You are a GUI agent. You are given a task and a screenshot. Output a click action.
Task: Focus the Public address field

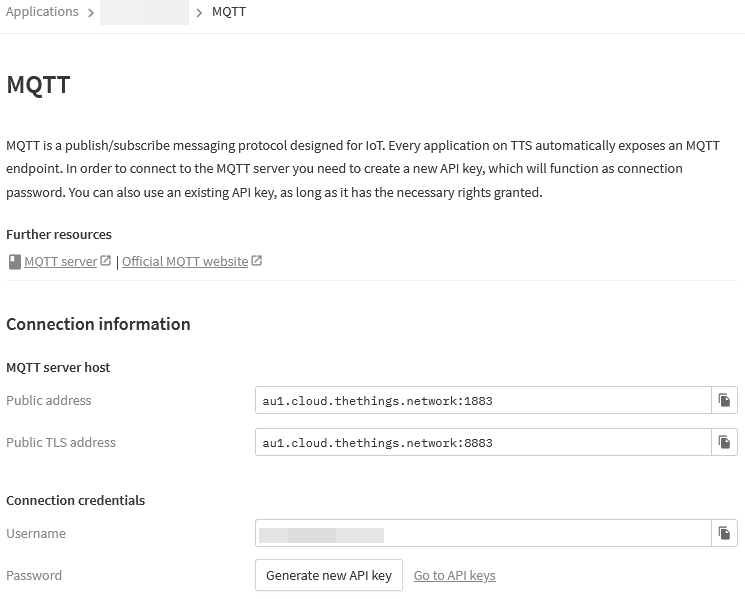pos(483,400)
